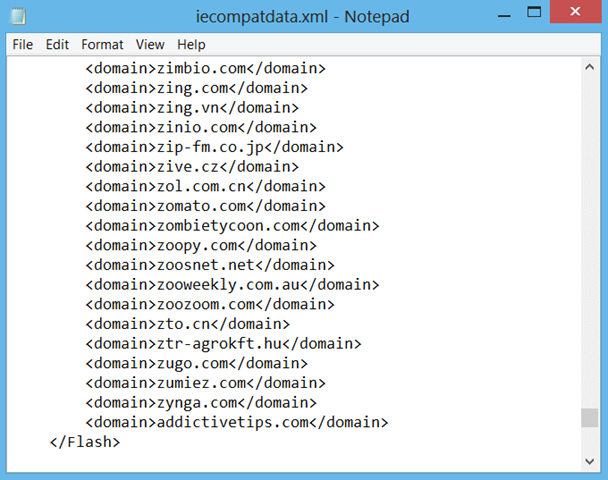Click the line containing zol.com.cn
The height and width of the screenshot is (480, 608).
(x=206, y=186)
